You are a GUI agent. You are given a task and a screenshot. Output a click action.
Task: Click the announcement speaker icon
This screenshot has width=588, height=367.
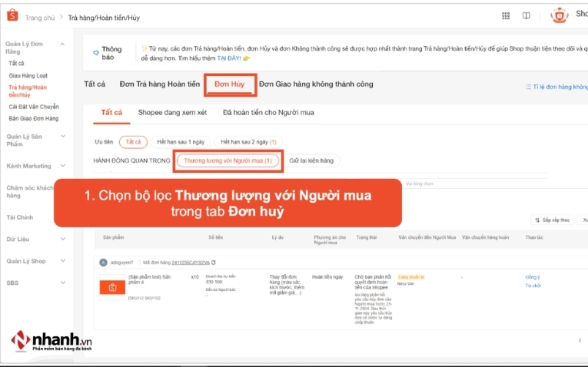(x=96, y=52)
